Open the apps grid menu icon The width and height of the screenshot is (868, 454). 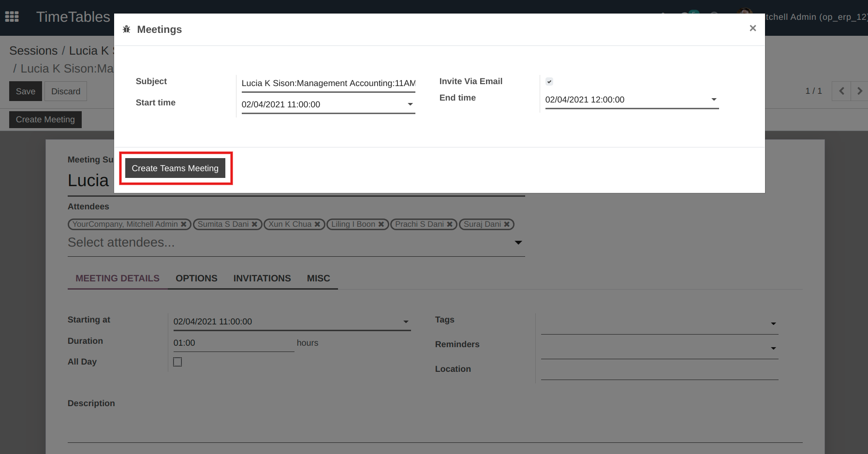pyautogui.click(x=12, y=17)
